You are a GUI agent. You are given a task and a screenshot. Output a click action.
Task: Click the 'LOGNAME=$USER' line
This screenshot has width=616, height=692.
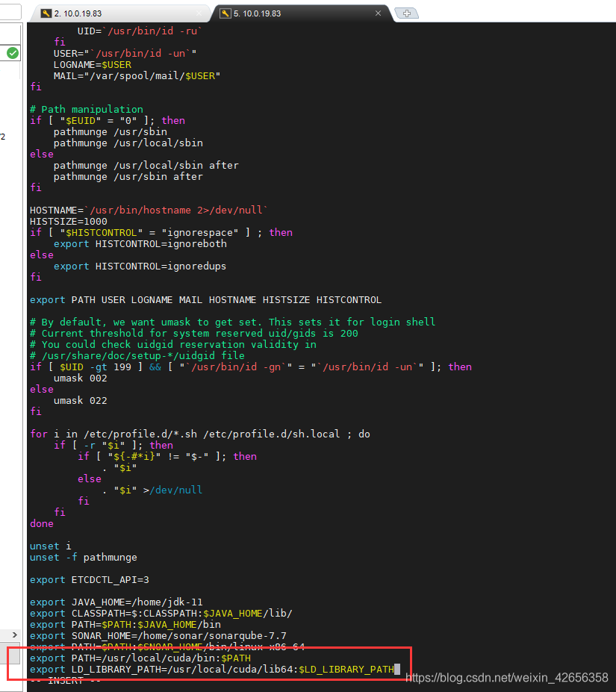coord(93,64)
